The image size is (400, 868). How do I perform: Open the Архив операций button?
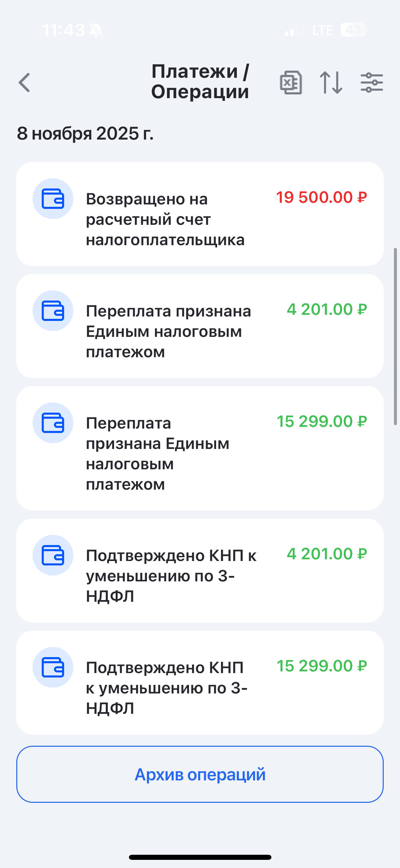point(200,774)
